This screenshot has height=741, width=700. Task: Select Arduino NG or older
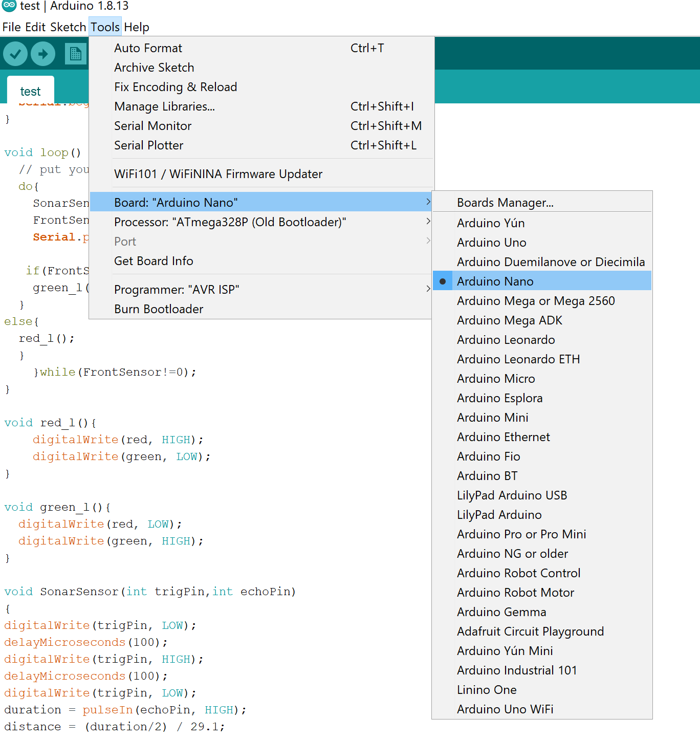[x=542, y=553]
